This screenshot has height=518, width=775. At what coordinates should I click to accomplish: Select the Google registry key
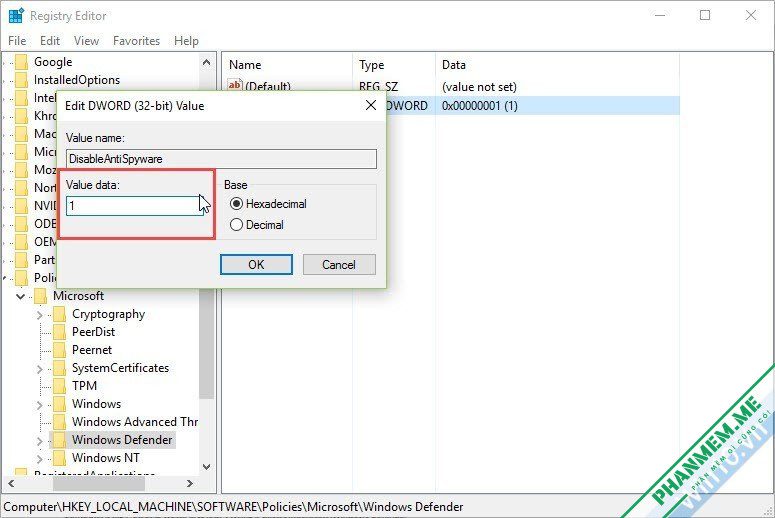53,62
